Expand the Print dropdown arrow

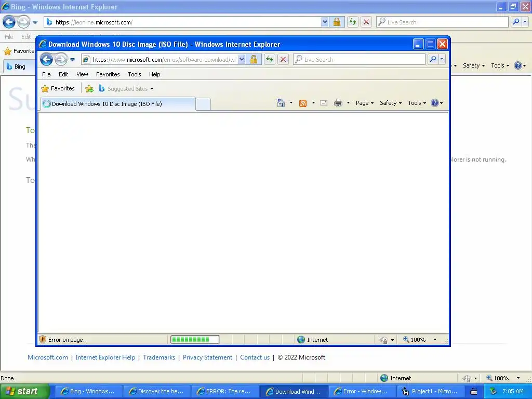348,103
